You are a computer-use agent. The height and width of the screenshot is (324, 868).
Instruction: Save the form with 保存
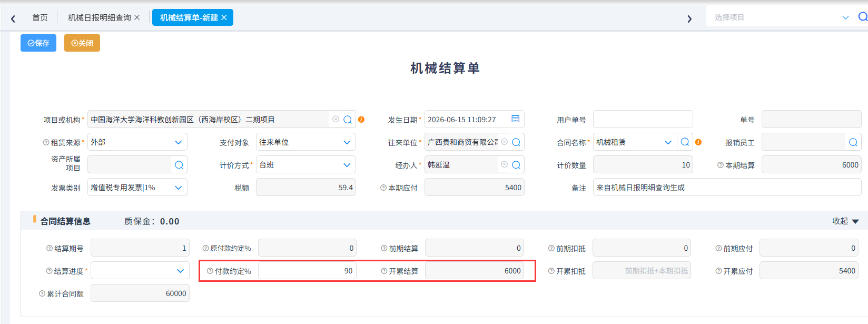[x=38, y=43]
